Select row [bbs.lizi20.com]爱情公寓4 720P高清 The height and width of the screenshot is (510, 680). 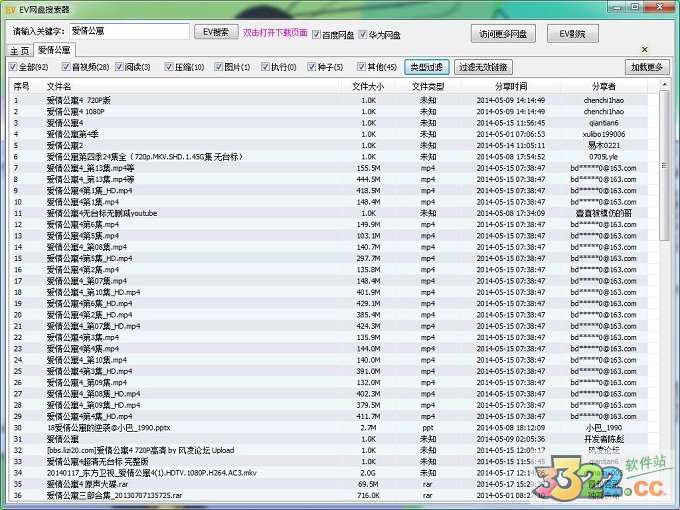tap(329, 450)
